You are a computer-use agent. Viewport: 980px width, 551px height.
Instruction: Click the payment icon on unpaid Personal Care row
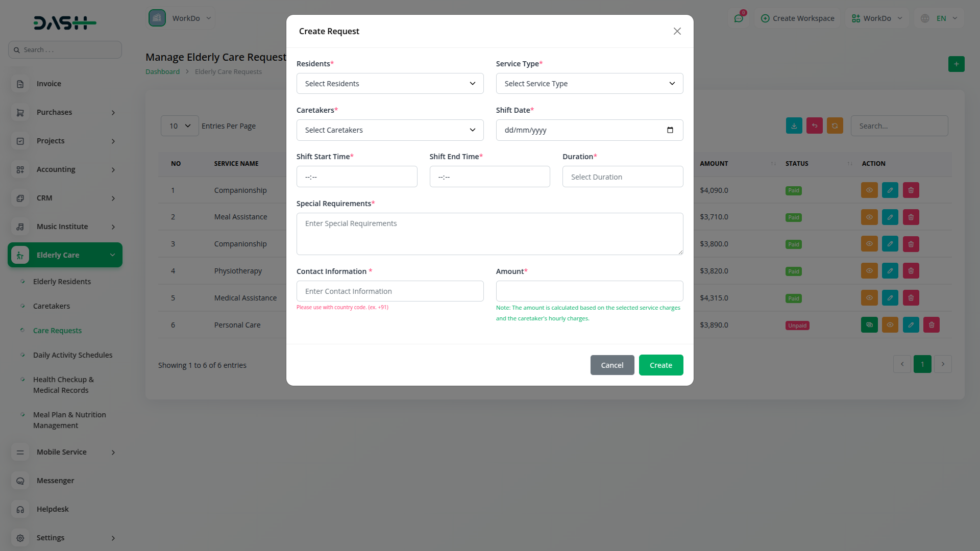869,325
